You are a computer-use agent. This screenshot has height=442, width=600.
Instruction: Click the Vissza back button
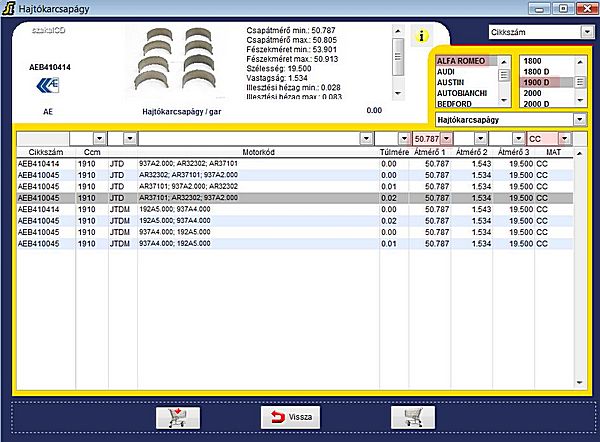(x=290, y=417)
